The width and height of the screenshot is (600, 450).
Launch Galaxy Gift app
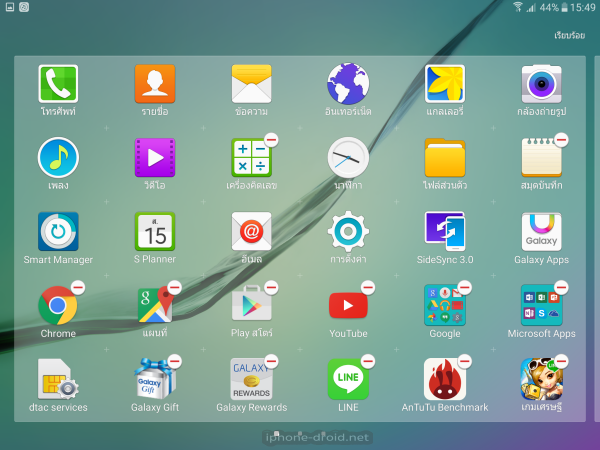pos(155,379)
